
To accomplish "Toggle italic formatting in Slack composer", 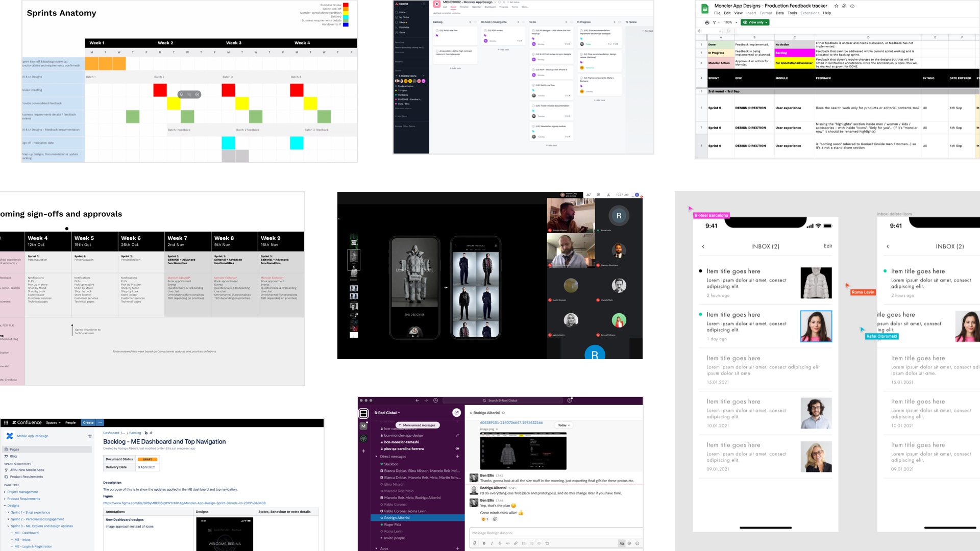I will (492, 543).
